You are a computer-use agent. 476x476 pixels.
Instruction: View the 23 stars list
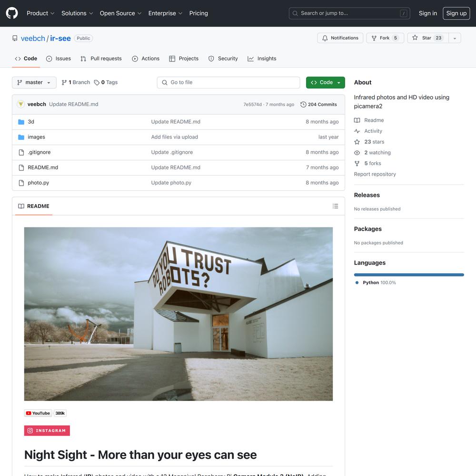(369, 142)
